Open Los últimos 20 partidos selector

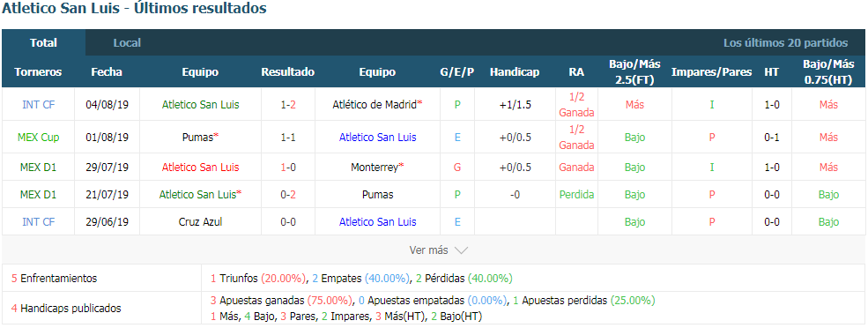(x=785, y=42)
